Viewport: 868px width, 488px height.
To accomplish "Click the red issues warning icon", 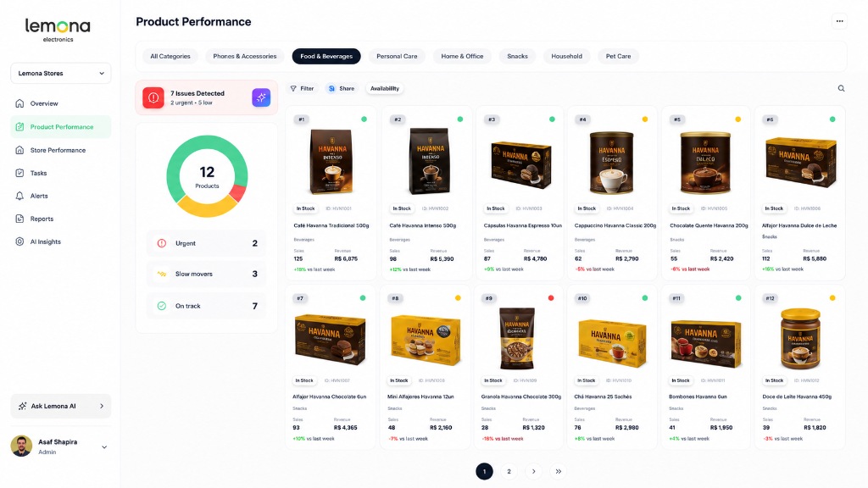I will pos(153,97).
